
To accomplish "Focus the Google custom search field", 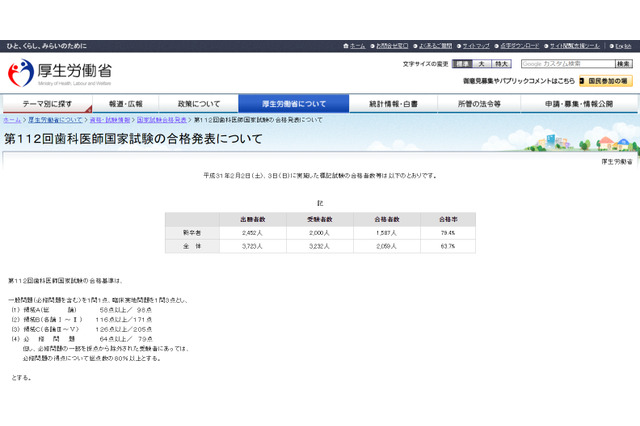I will (x=568, y=64).
